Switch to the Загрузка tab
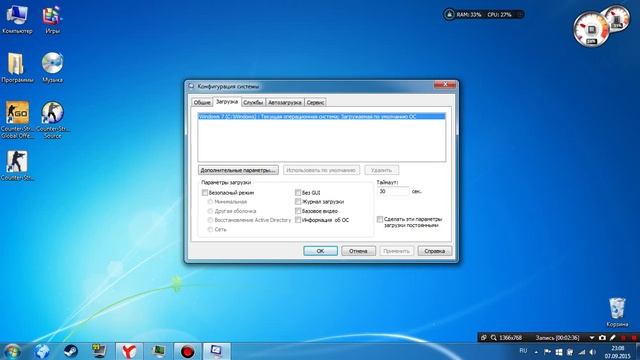Screen dimensions: 640x360 pos(227,102)
